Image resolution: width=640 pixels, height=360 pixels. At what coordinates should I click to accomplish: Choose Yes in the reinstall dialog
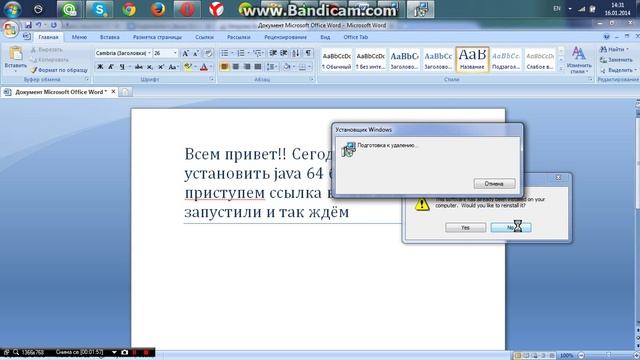tap(465, 228)
